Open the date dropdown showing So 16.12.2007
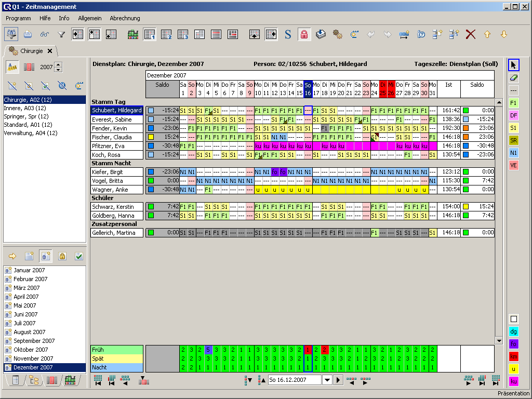532x399 pixels. [327, 380]
